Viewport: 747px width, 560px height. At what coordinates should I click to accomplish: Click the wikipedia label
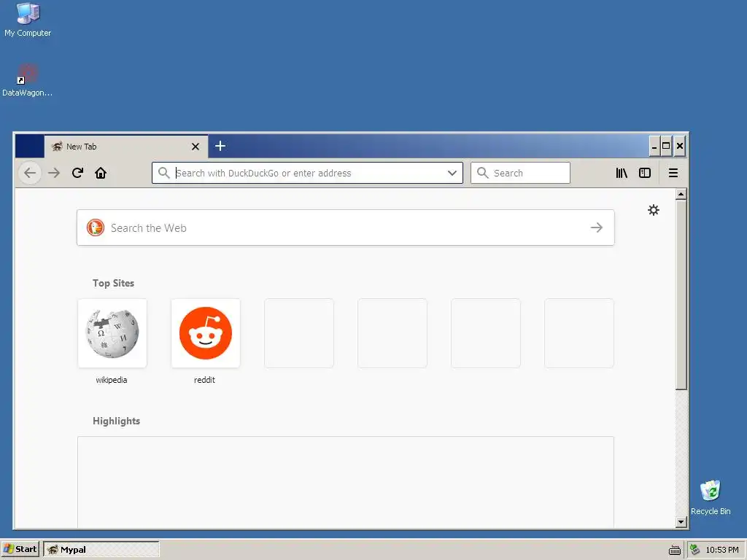pyautogui.click(x=112, y=380)
